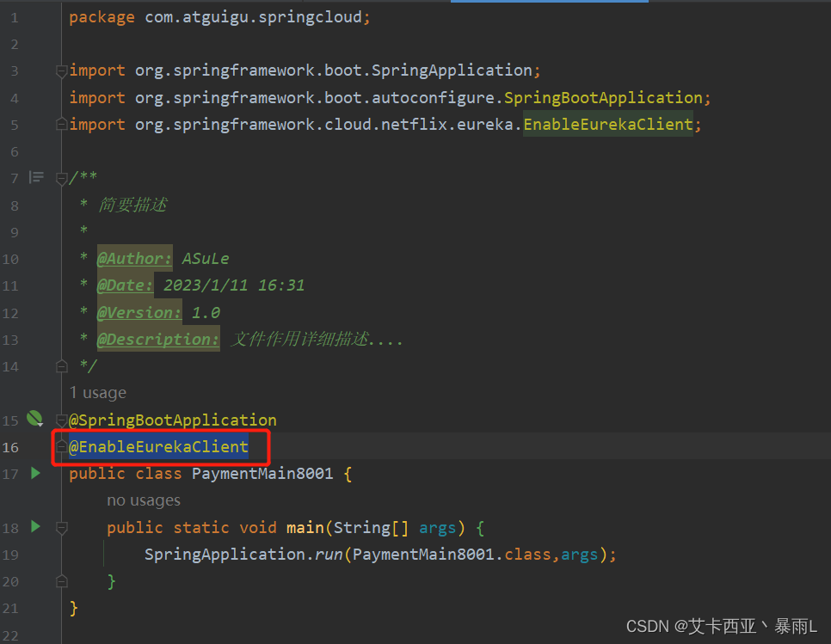Click the selected @EnableEurekaClient annotation
The image size is (831, 644).
[x=158, y=447]
